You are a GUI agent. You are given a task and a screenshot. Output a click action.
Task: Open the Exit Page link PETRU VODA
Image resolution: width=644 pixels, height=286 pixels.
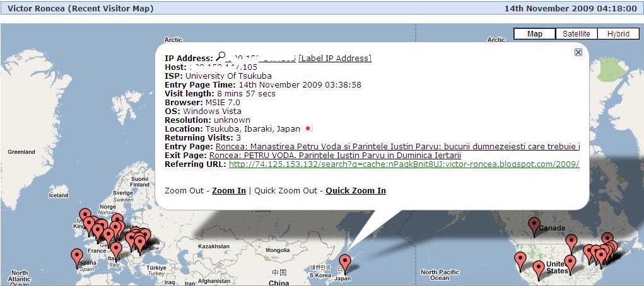point(335,156)
